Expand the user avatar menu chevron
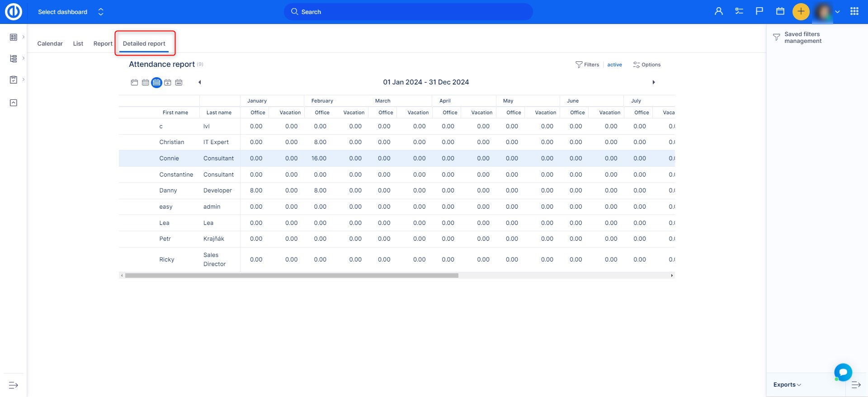Viewport: 868px width, 397px height. point(837,12)
